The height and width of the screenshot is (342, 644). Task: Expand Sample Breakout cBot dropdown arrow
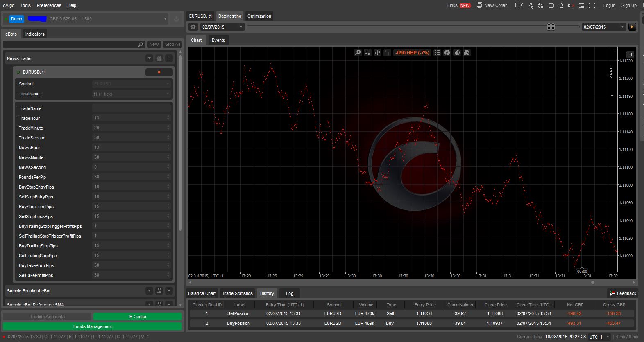tap(149, 291)
